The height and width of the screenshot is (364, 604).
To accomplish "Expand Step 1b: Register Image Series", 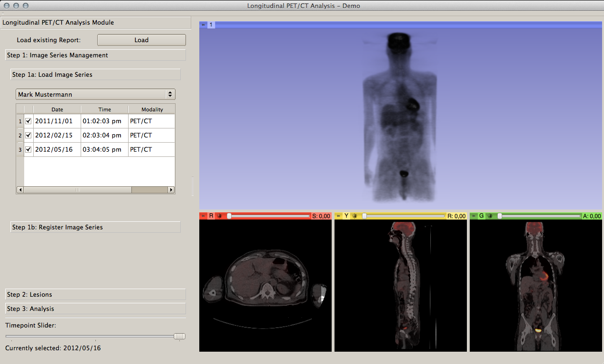I will tap(95, 227).
